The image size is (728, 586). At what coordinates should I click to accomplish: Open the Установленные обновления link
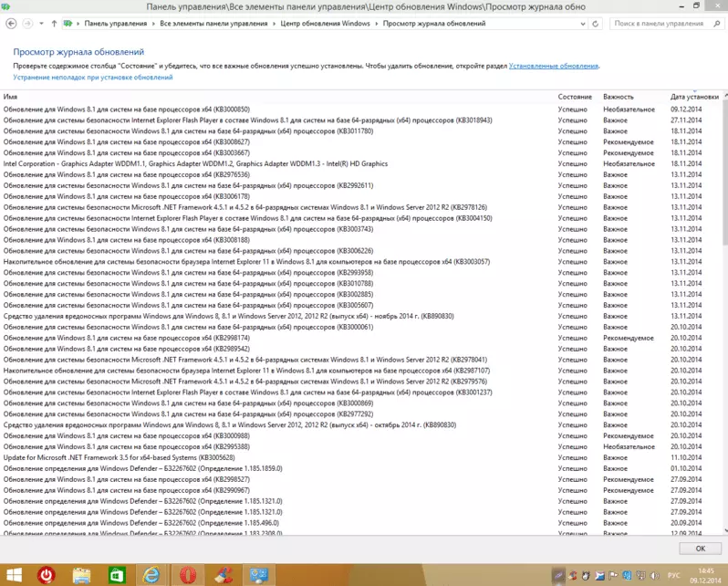click(553, 66)
